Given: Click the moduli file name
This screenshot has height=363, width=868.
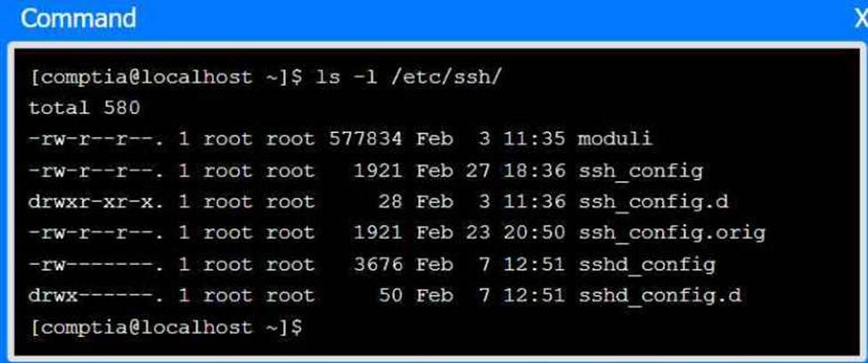Looking at the screenshot, I should [615, 138].
